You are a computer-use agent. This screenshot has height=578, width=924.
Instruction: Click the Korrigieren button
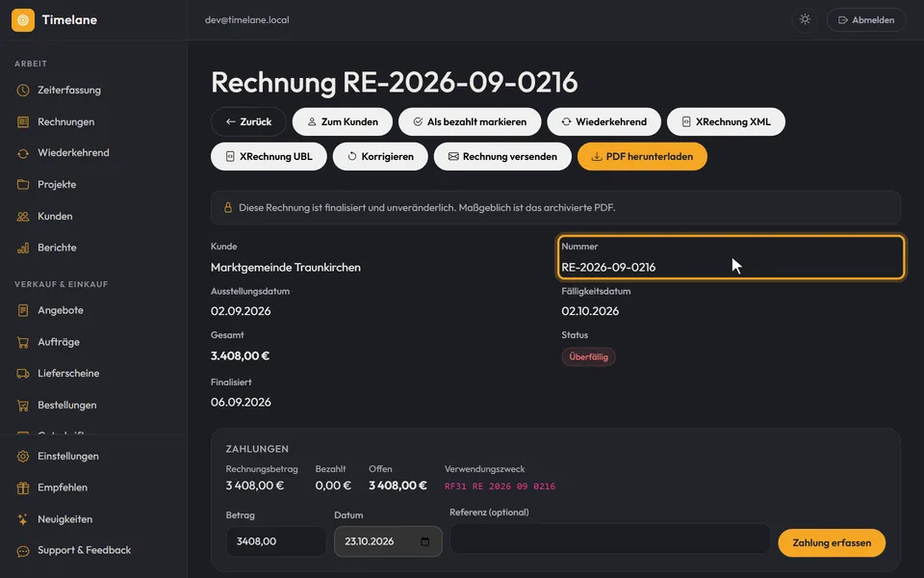click(x=380, y=157)
